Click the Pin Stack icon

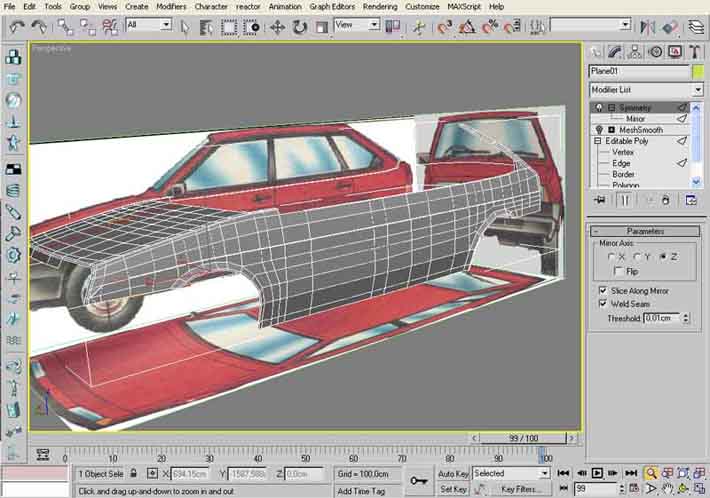(599, 200)
